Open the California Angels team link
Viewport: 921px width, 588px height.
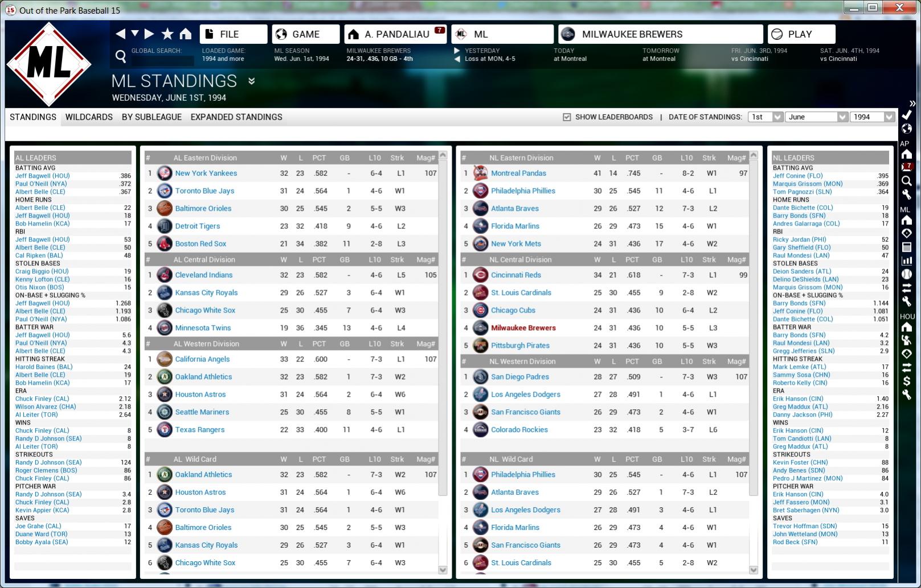202,359
